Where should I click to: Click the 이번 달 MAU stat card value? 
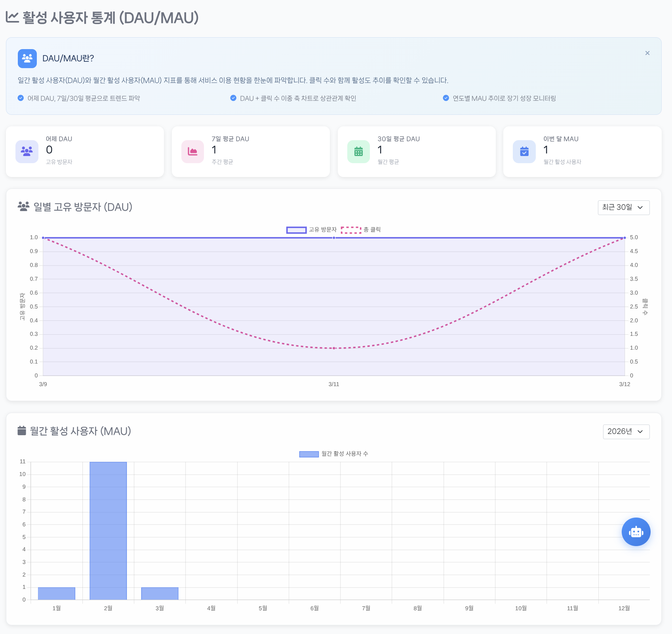pos(546,150)
